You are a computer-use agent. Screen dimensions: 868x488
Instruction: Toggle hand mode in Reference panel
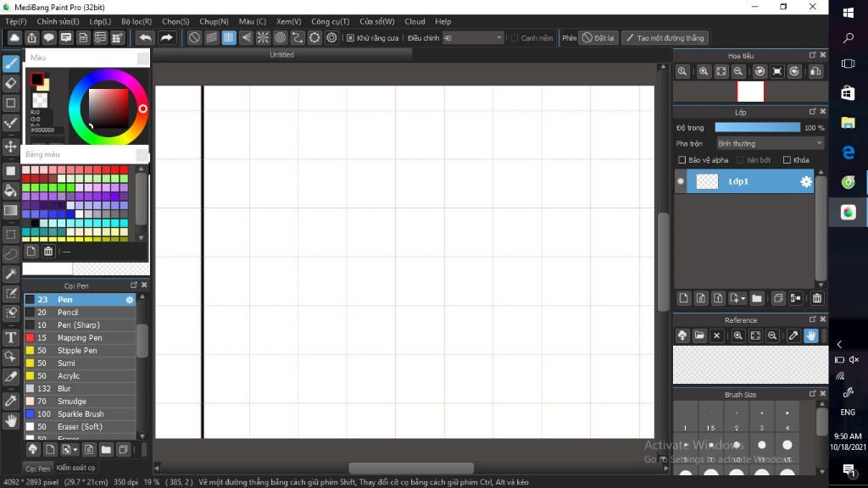pos(811,335)
